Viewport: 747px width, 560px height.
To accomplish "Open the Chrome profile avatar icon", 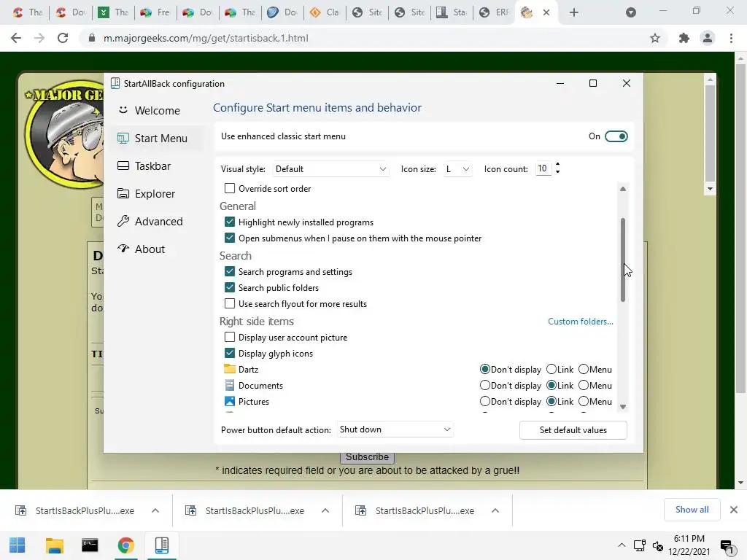I will (x=708, y=38).
